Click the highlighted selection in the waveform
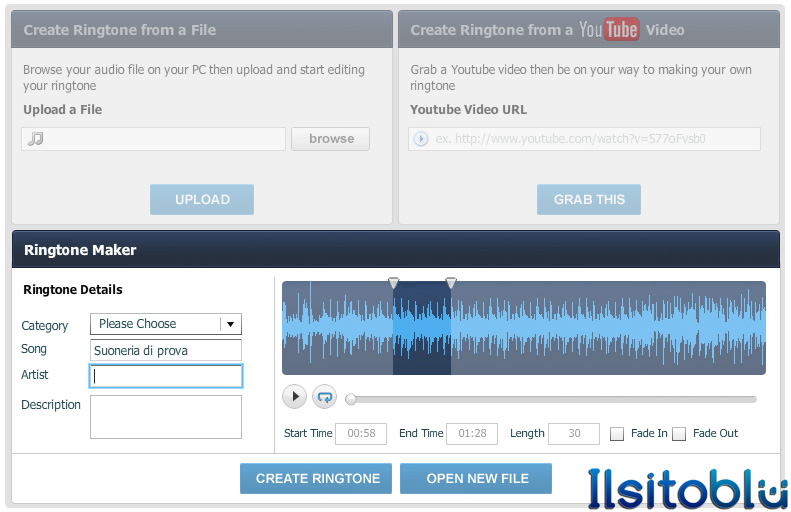The width and height of the screenshot is (791, 512). 422,328
